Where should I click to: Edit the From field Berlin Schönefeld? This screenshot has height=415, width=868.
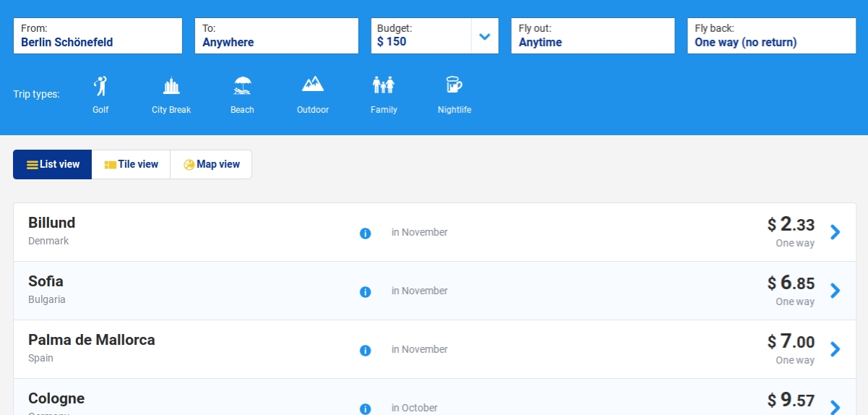(98, 35)
